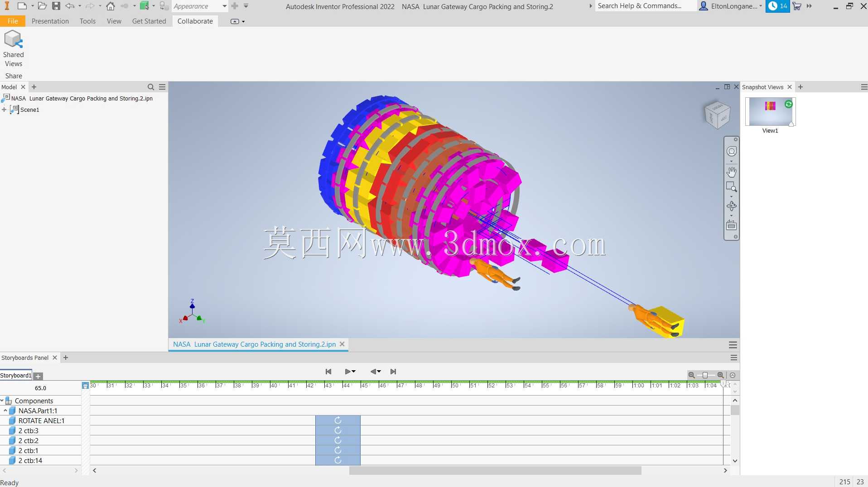Screen dimensions: 868x487
Task: Zoom in the timeline with plus magnifier
Action: click(x=721, y=375)
